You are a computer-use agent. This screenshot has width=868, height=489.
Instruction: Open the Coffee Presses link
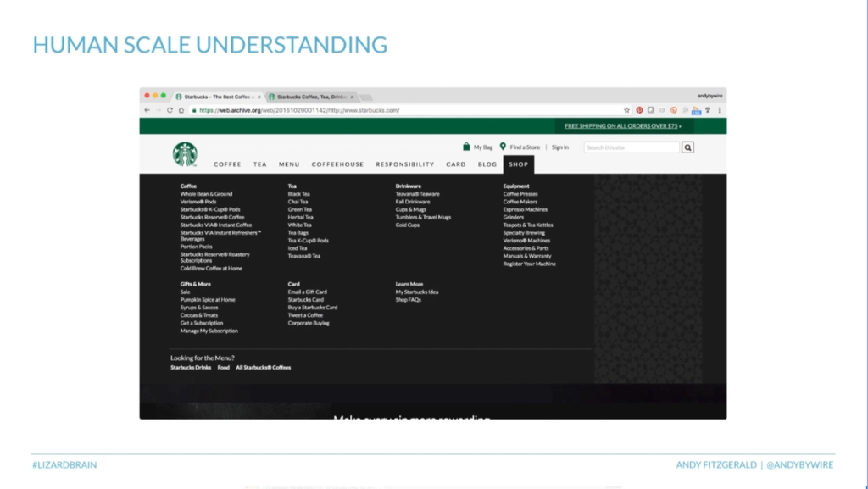520,194
